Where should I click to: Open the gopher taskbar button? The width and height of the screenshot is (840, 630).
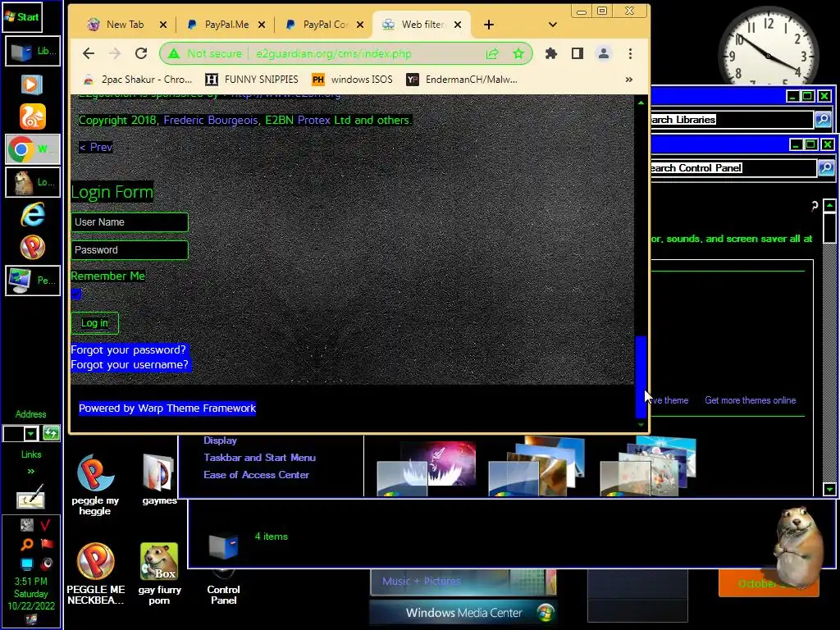33,182
